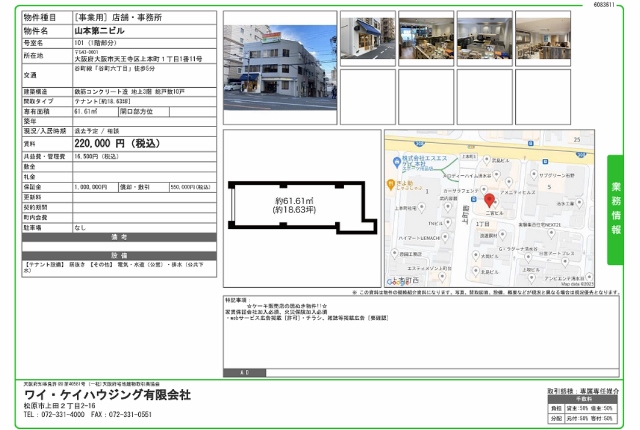Screen dimensions: 640x430
Task: Click the company address 松原市上田２丁目2-16
Action: coord(60,406)
